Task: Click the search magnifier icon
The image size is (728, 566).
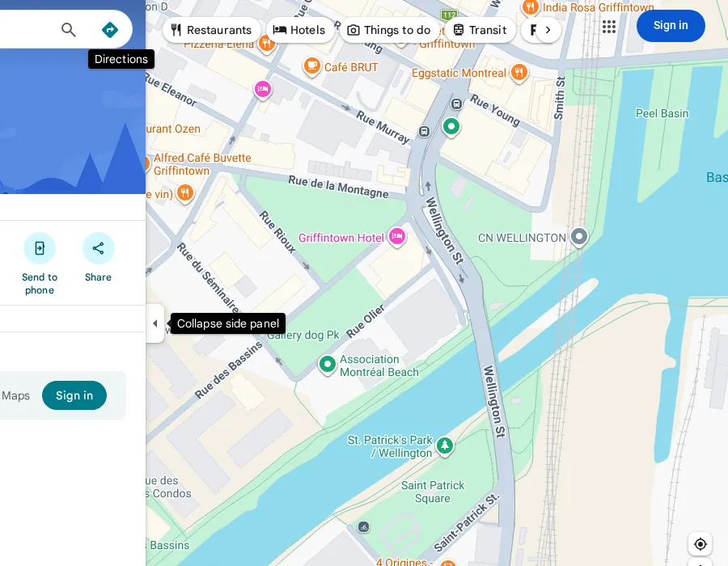Action: [69, 30]
